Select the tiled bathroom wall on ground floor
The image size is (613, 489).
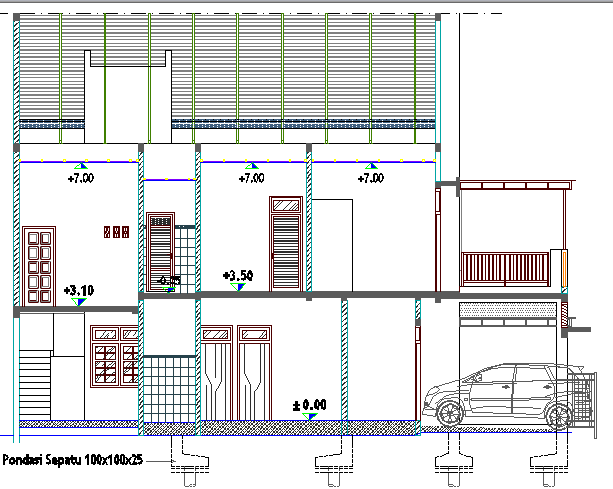pyautogui.click(x=170, y=388)
